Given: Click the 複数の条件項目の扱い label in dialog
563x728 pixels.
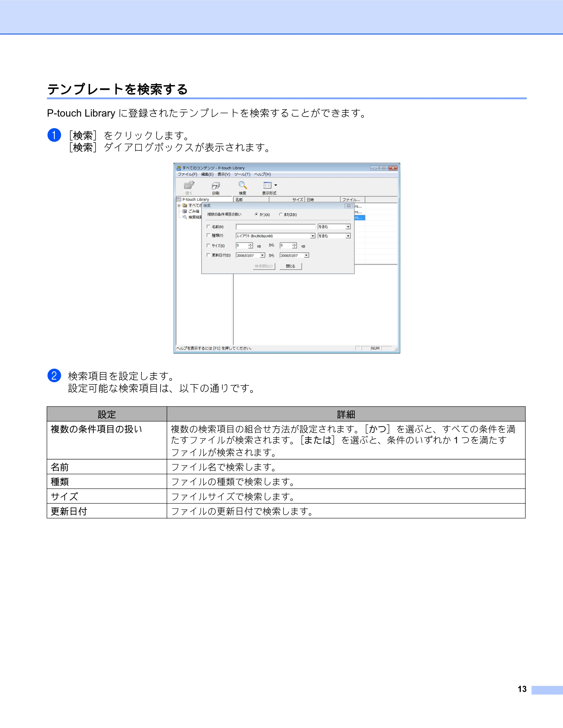Looking at the screenshot, I should pyautogui.click(x=224, y=214).
